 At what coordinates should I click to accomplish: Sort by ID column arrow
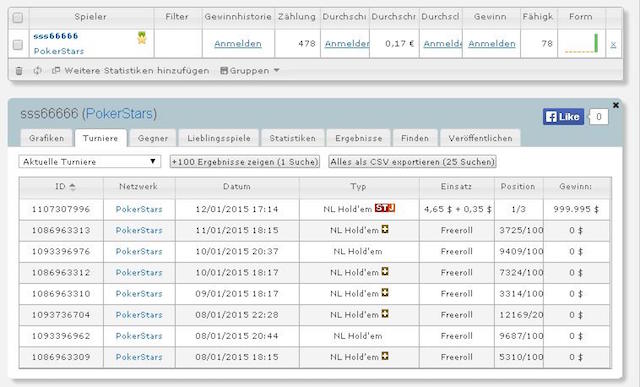tap(72, 187)
